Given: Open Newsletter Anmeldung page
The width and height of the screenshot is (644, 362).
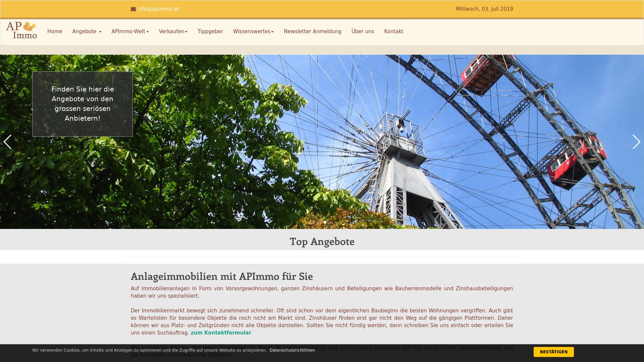Looking at the screenshot, I should [x=313, y=32].
